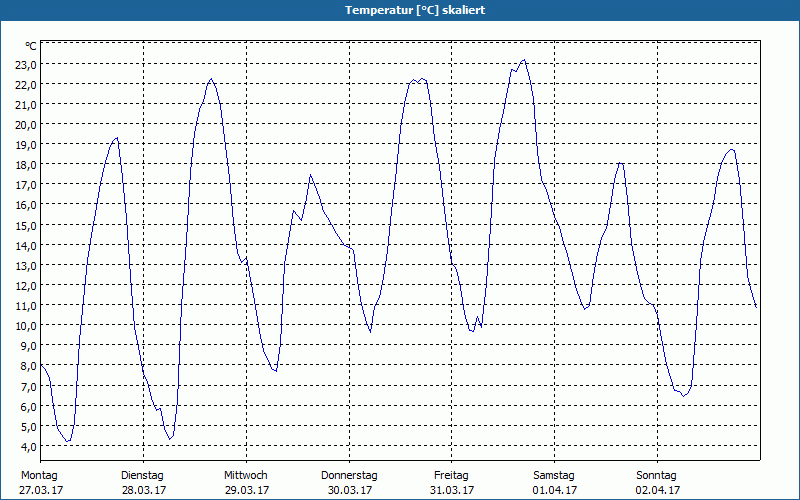Select the Dienstag 28.03.17 date label

(x=143, y=483)
